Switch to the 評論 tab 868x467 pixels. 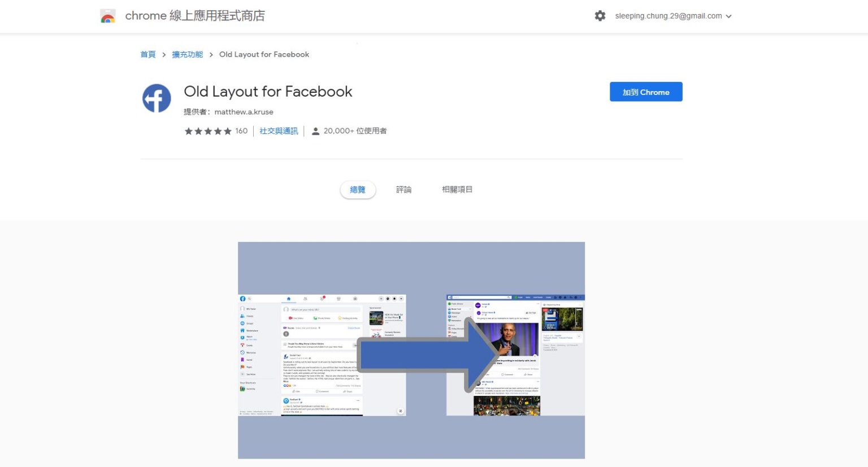(403, 189)
